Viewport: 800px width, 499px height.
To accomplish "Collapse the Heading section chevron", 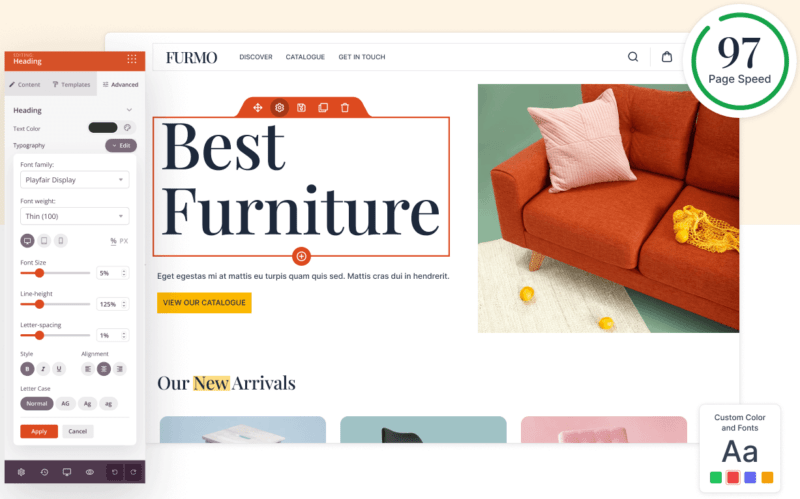I will point(129,110).
